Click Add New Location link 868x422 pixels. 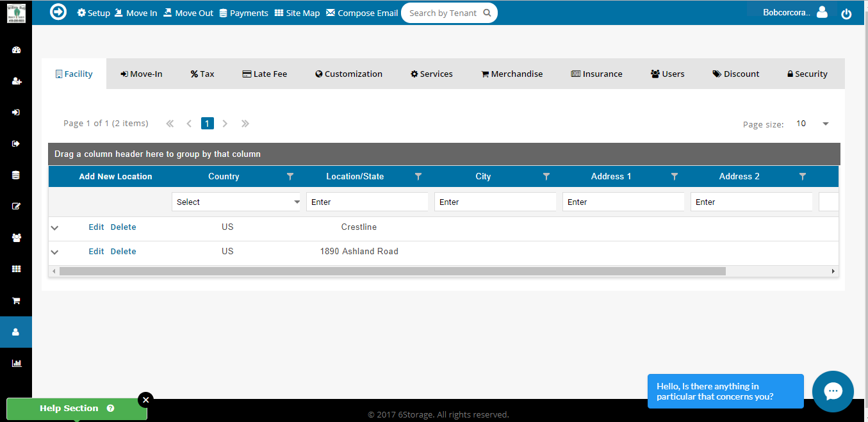point(116,176)
